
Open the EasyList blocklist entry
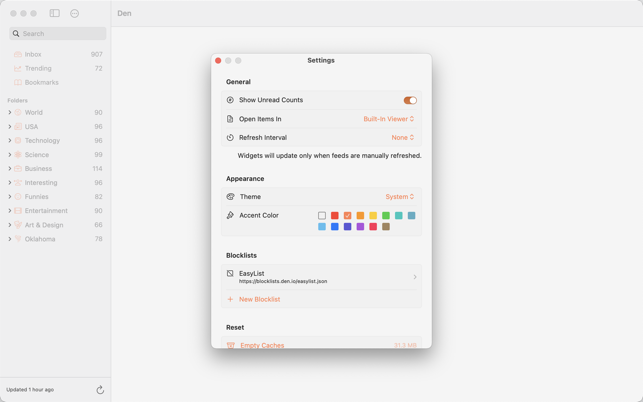[x=321, y=277]
